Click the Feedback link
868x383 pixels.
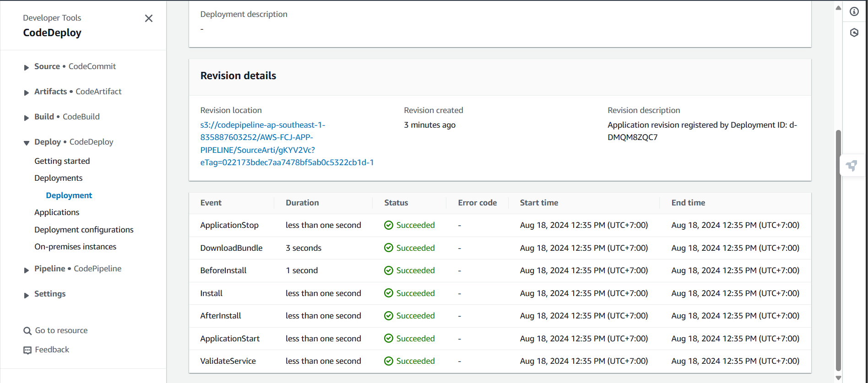pyautogui.click(x=52, y=350)
